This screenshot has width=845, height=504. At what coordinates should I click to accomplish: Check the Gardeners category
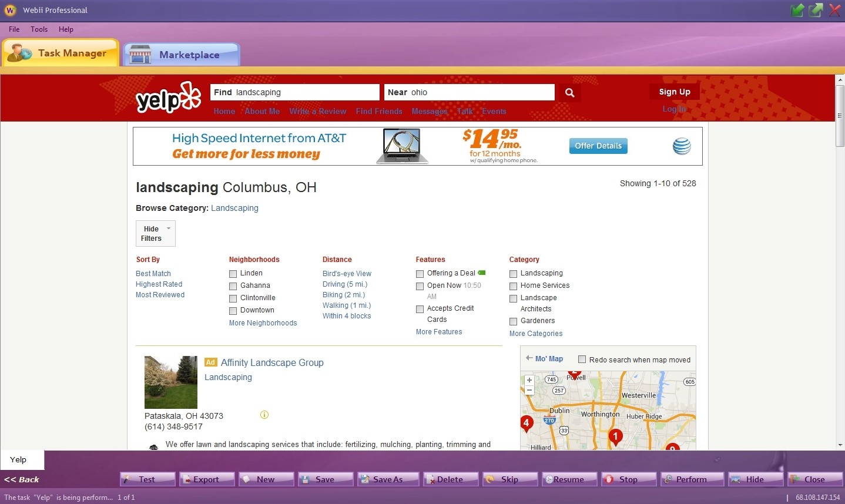tap(513, 321)
